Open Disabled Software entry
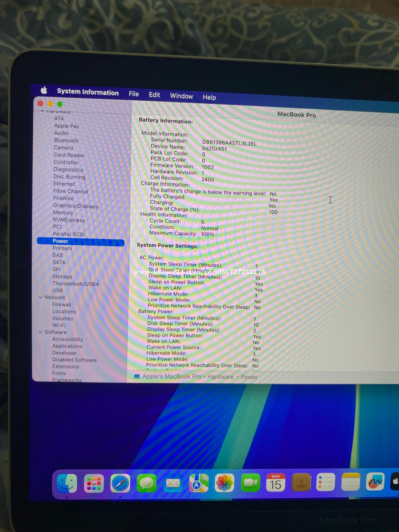Image resolution: width=399 pixels, height=532 pixels. point(74,360)
